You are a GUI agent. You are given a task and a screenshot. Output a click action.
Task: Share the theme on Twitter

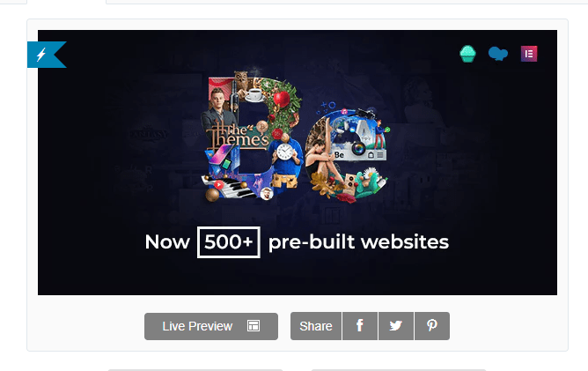point(396,326)
